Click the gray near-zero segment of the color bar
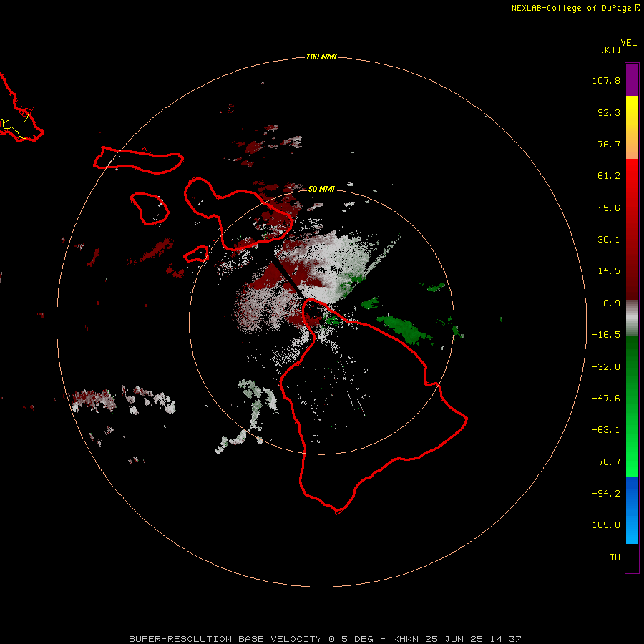644x644 pixels. tap(632, 318)
